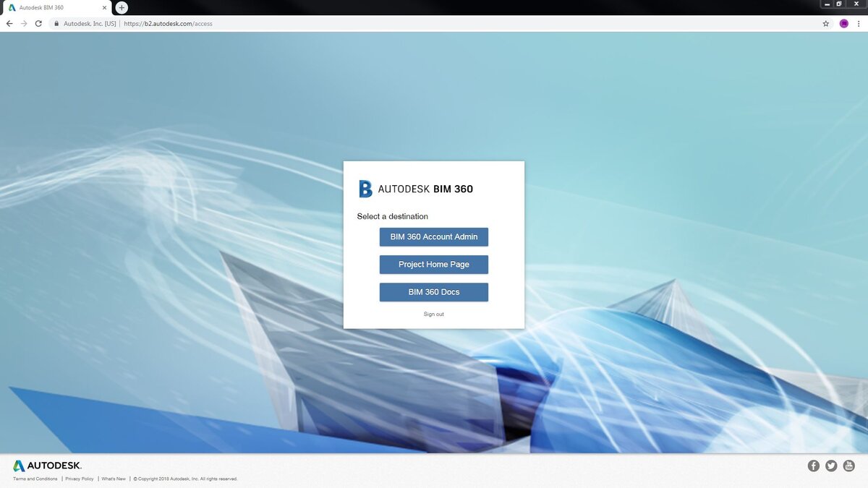
Task: Open Terms and Conditions link
Action: (35, 479)
